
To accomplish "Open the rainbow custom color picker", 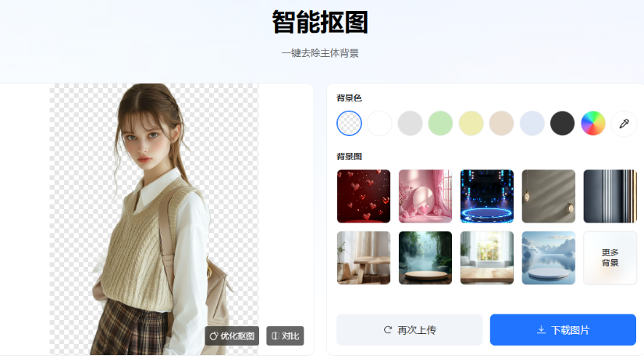I will click(593, 123).
